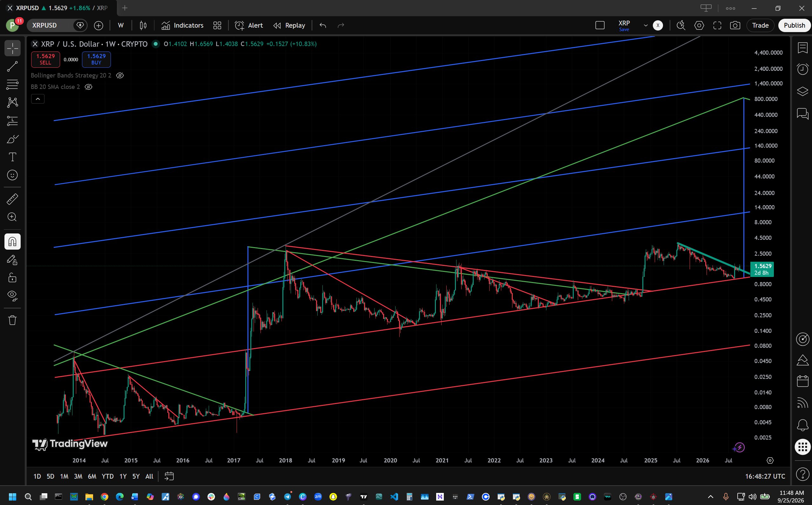Take a chart snapshot
This screenshot has height=505, width=812.
click(735, 25)
